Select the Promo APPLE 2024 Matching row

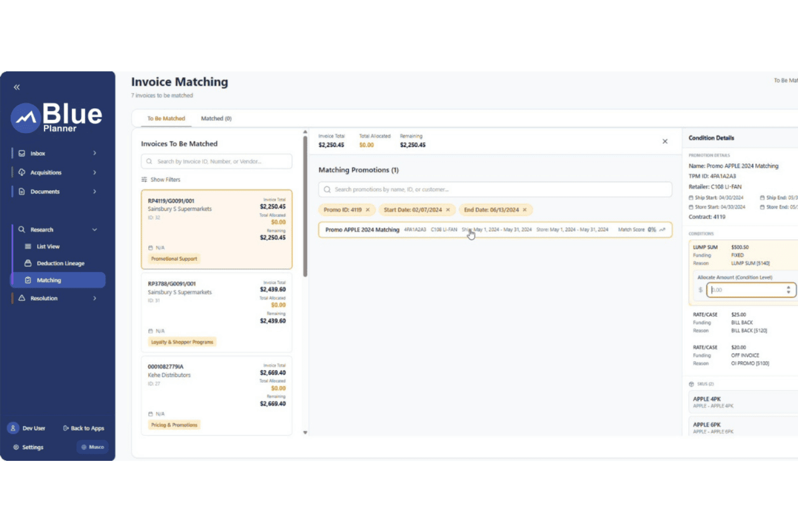pyautogui.click(x=495, y=230)
